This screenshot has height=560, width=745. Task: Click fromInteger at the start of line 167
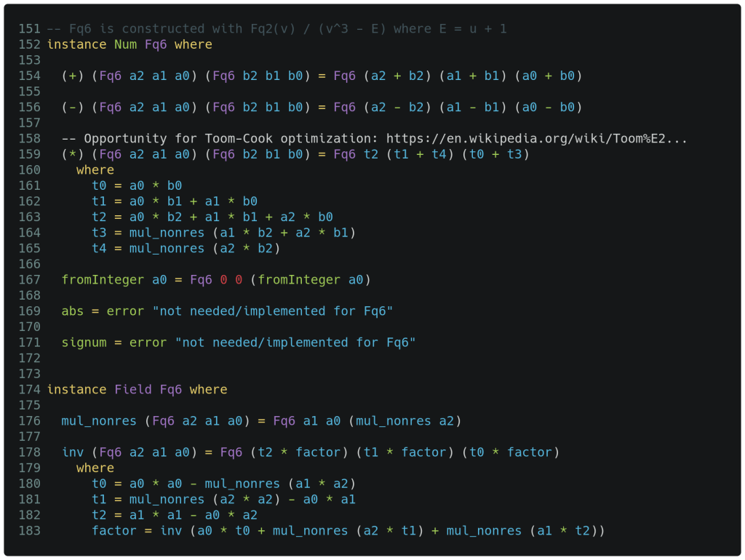click(x=103, y=280)
